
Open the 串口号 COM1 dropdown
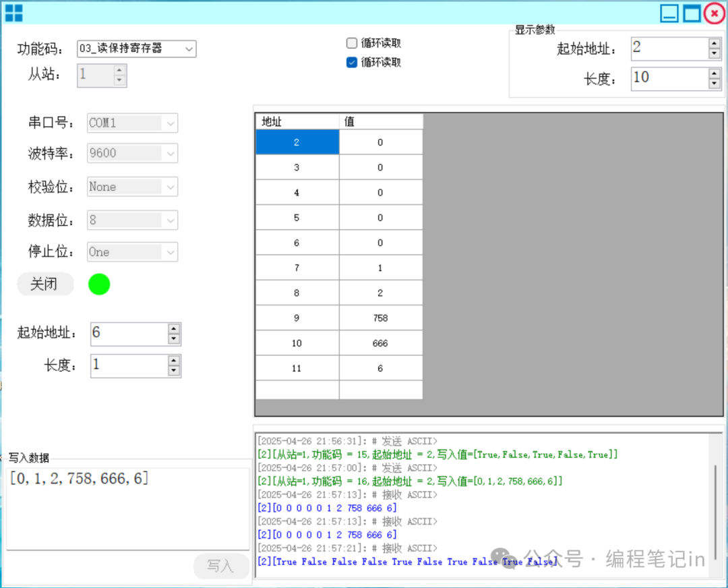tap(169, 123)
